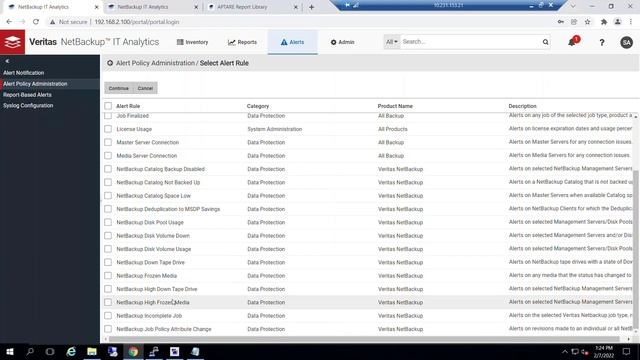Screen dimensions: 640x360
Task: Expand the All search scope dropdown
Action: pyautogui.click(x=391, y=42)
